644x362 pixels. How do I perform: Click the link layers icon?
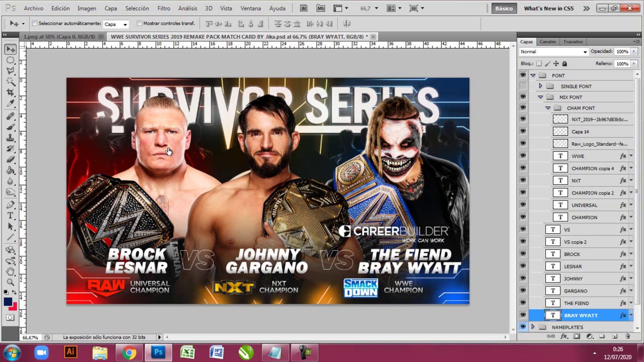[550, 336]
